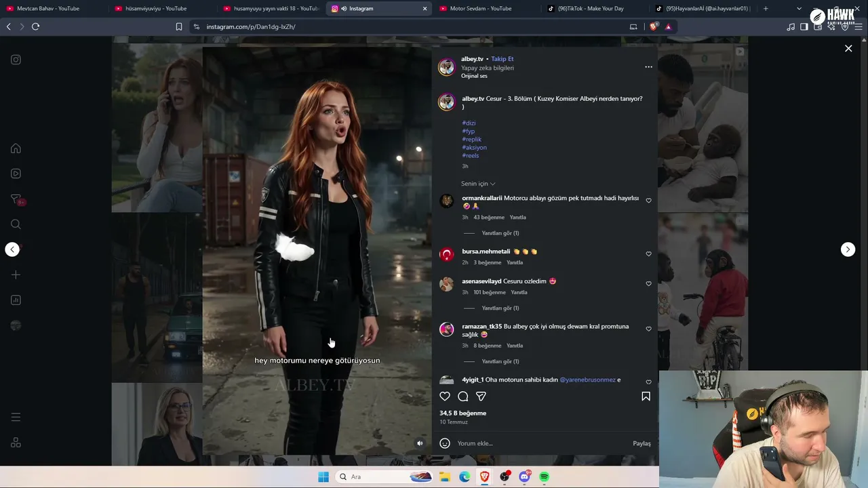Viewport: 868px width, 488px height.
Task: Click "34,5 B beğenme" likes count
Action: (x=462, y=413)
